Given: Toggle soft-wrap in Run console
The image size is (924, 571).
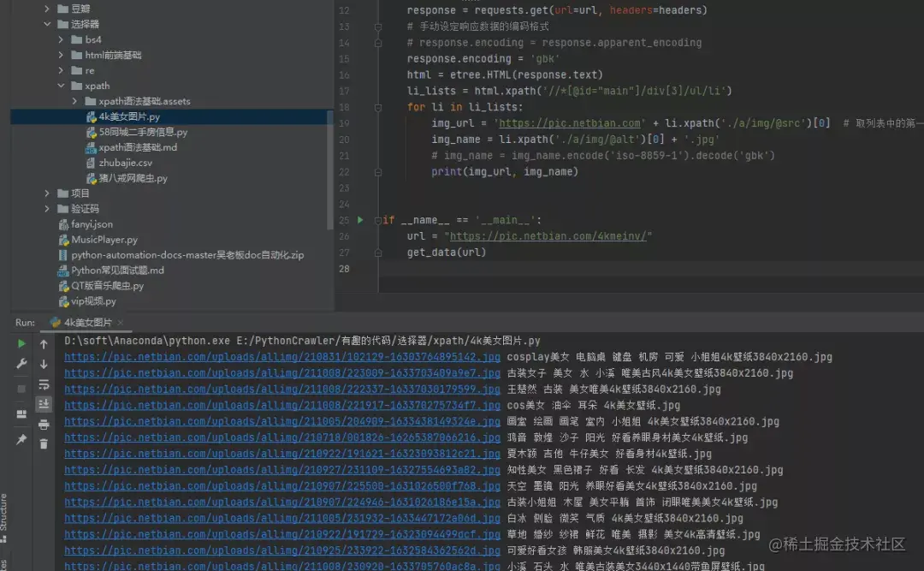Looking at the screenshot, I should [x=44, y=384].
